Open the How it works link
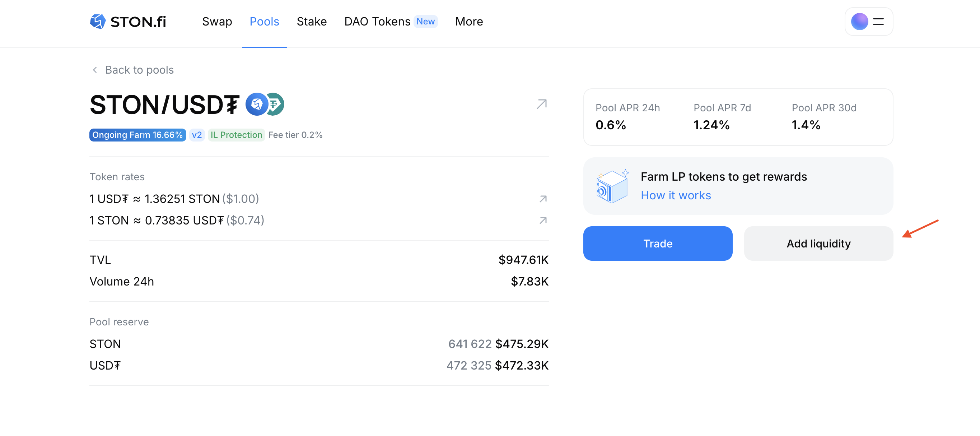This screenshot has height=436, width=980. 676,195
